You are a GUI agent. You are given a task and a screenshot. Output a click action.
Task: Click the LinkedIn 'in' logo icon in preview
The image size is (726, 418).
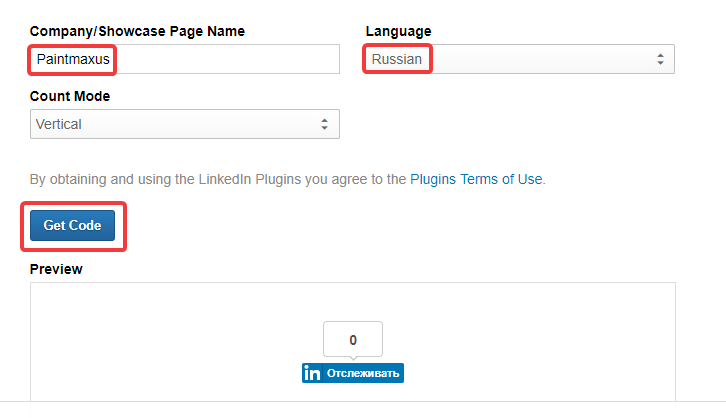(312, 373)
